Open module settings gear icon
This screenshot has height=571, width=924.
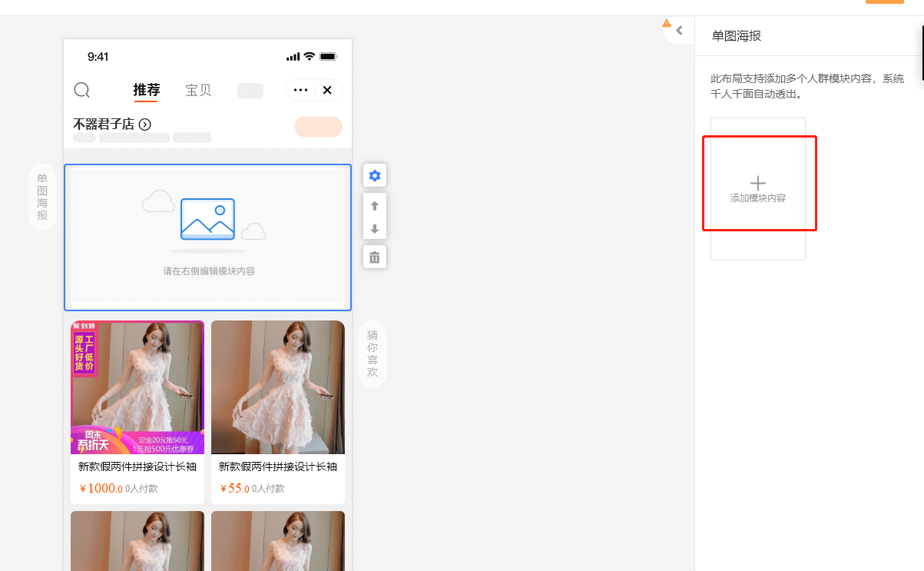(375, 176)
